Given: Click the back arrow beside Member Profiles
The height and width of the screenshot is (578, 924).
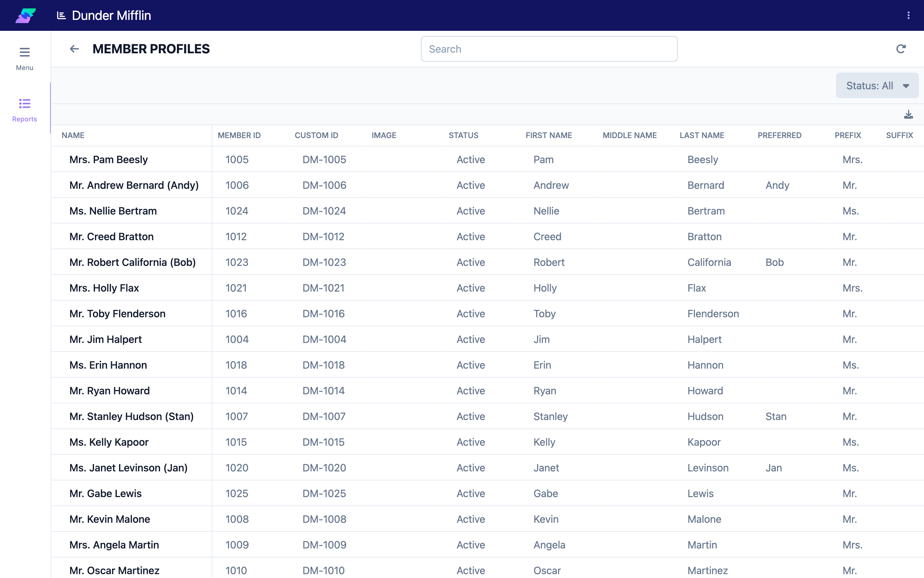Looking at the screenshot, I should click(x=74, y=49).
